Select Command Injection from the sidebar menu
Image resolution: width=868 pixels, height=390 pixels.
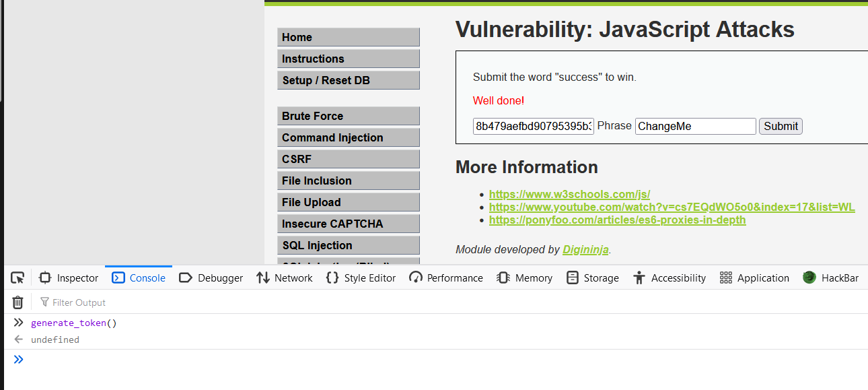(349, 137)
